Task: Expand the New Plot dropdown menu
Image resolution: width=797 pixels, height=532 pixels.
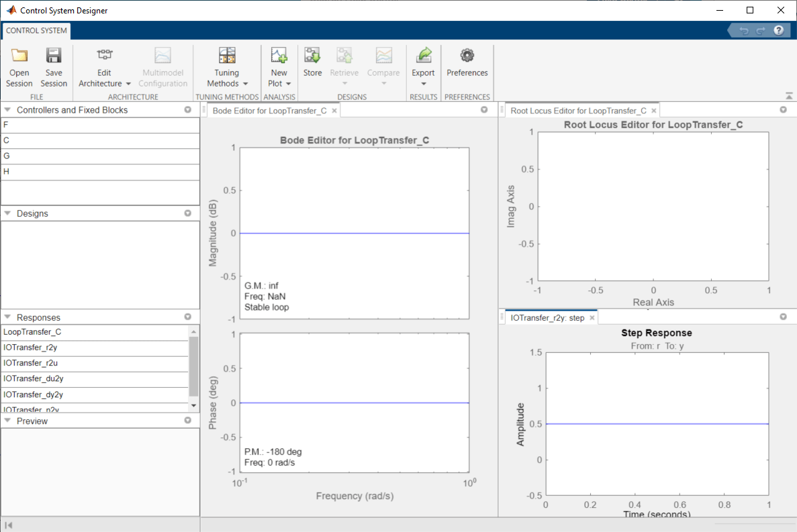Action: (x=290, y=83)
